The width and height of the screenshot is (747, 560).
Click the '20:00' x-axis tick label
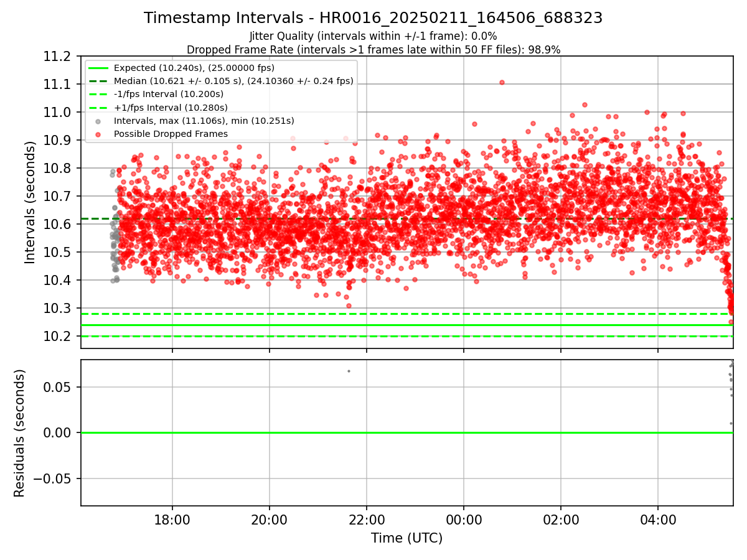pos(270,519)
